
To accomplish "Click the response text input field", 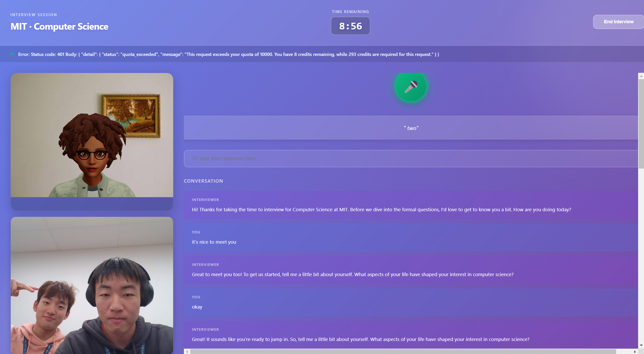I will click(411, 158).
